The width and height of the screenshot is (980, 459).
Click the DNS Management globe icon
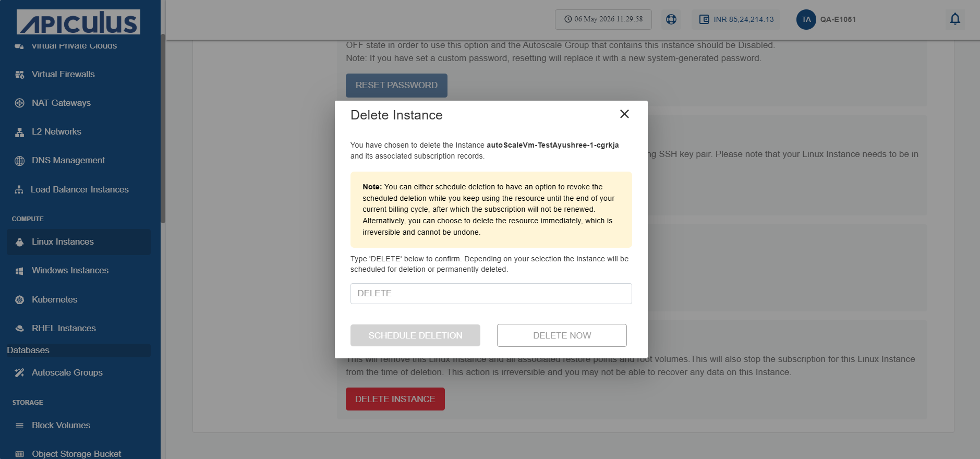(20, 161)
